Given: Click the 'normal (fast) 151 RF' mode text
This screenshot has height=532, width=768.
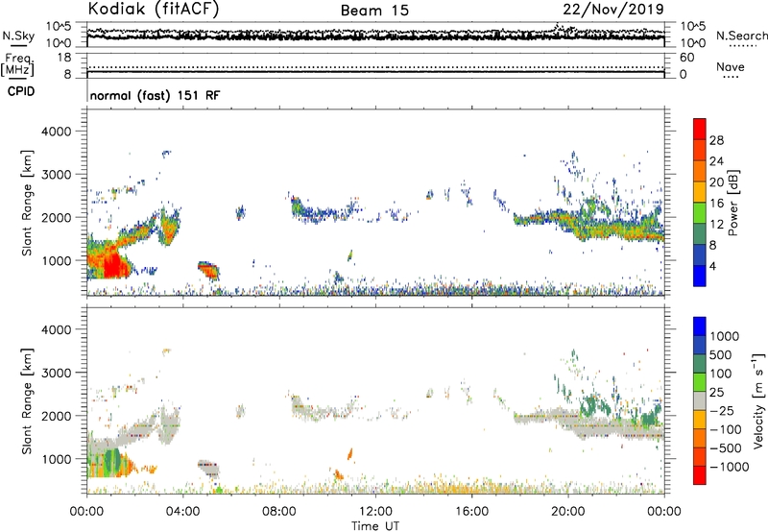Looking at the screenshot, I should pyautogui.click(x=155, y=95).
